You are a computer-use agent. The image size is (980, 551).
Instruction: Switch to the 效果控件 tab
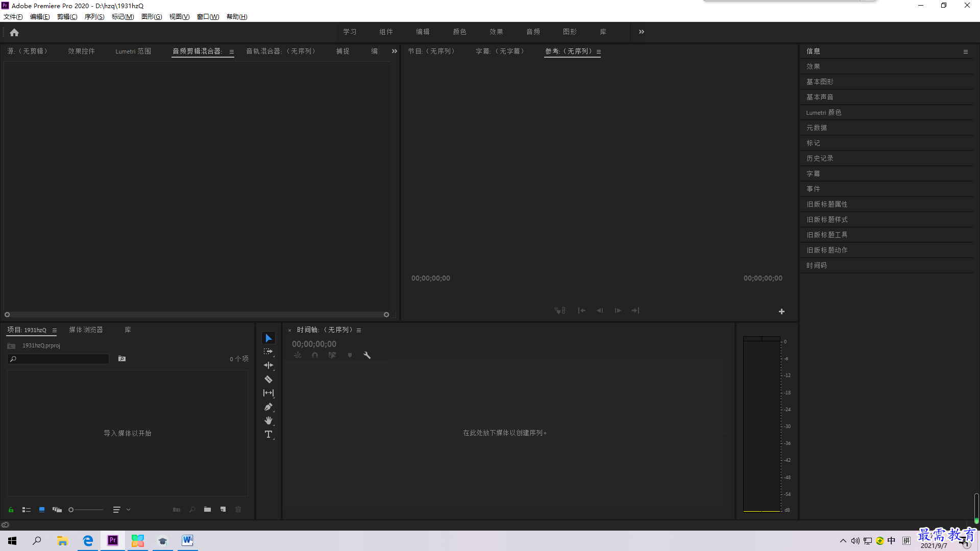pos(82,51)
